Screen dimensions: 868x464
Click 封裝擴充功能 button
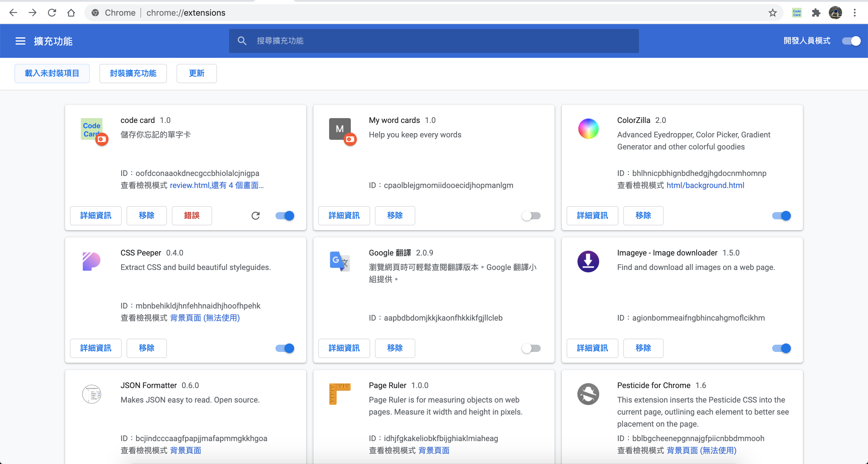pyautogui.click(x=133, y=73)
